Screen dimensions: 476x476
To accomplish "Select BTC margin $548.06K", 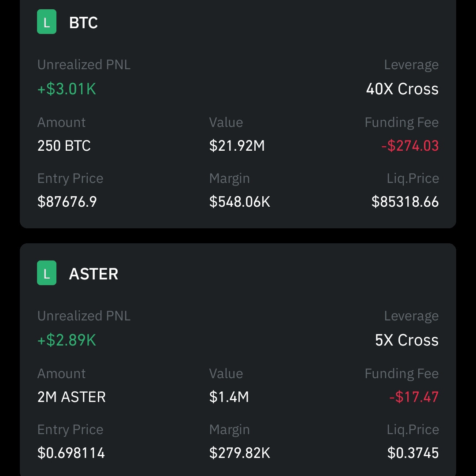I will click(x=239, y=201).
